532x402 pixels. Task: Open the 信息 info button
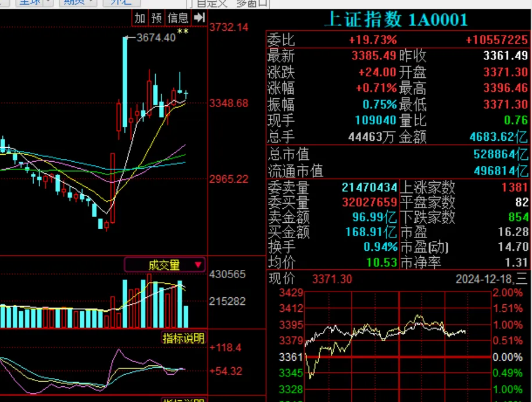pos(178,18)
